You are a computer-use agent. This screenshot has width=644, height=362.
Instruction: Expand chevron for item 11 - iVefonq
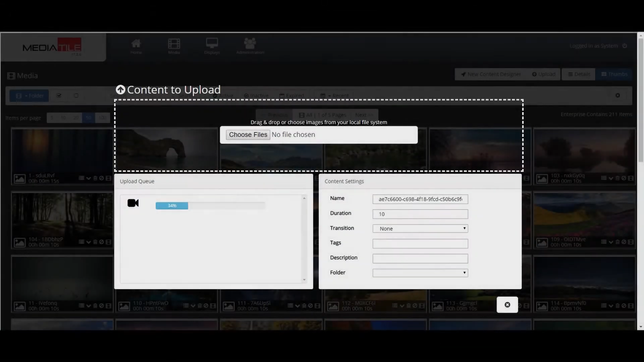coord(89,306)
